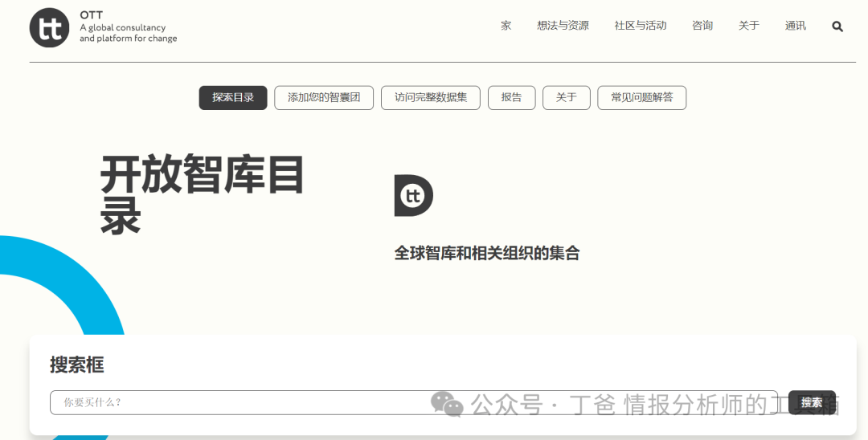Focus the 你要买什么？ search input
Viewport: 868px width, 440px height.
point(414,402)
